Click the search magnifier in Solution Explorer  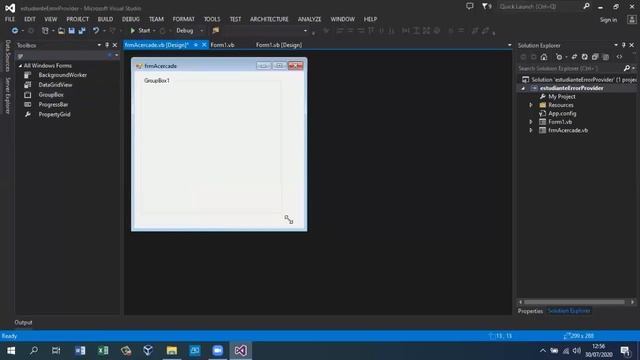(627, 68)
